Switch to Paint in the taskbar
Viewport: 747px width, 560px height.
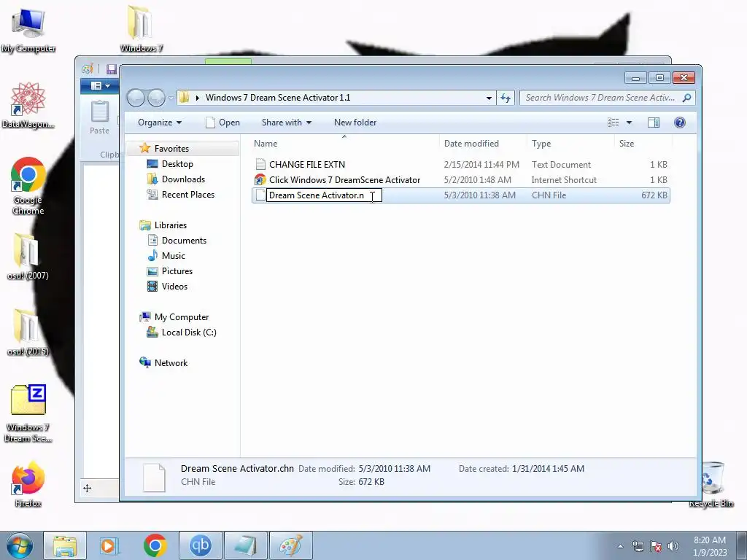(x=291, y=545)
